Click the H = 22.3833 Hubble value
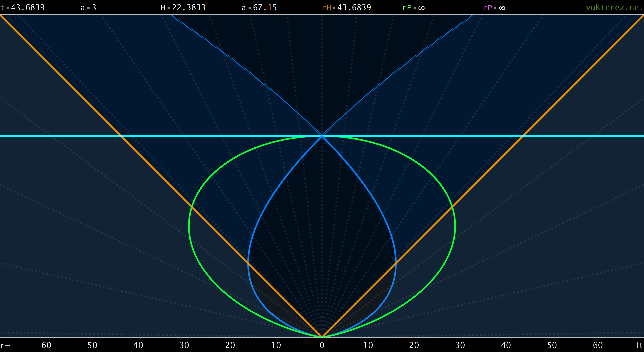The height and width of the screenshot is (352, 644). [x=183, y=8]
